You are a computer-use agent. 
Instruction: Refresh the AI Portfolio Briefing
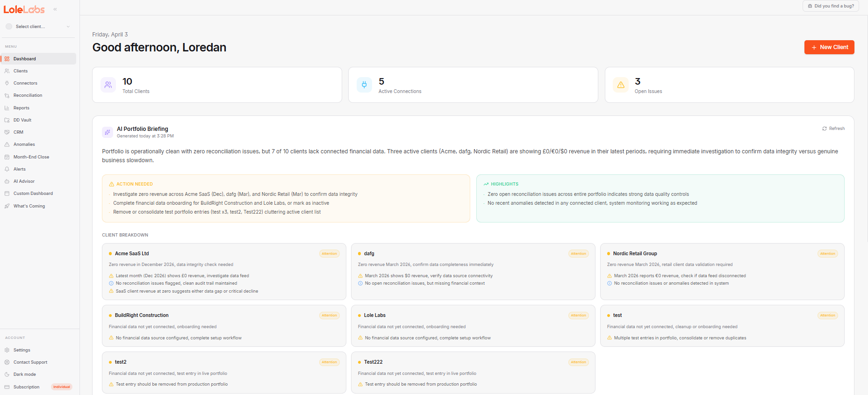pos(833,129)
